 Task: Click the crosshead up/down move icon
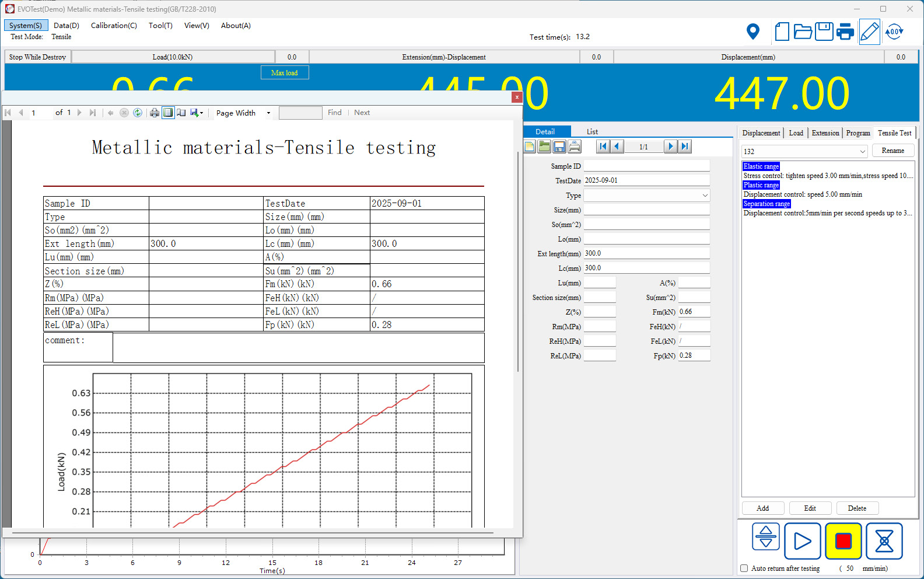click(766, 537)
